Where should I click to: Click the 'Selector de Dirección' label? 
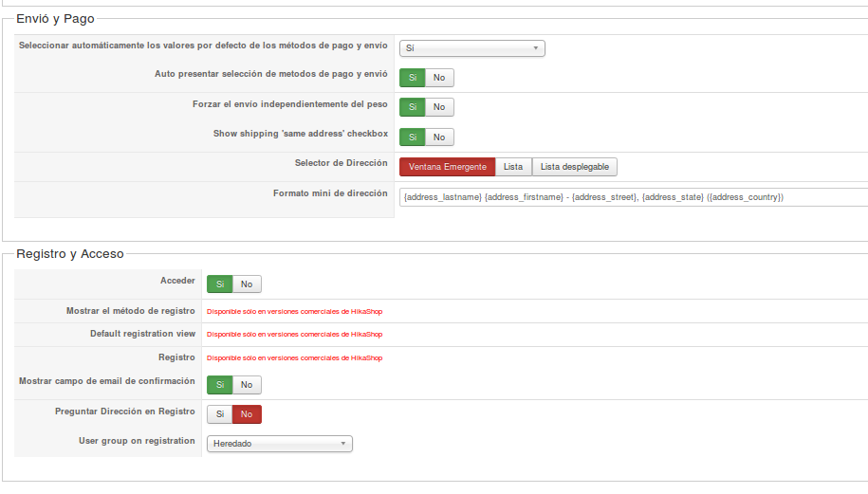click(x=341, y=163)
